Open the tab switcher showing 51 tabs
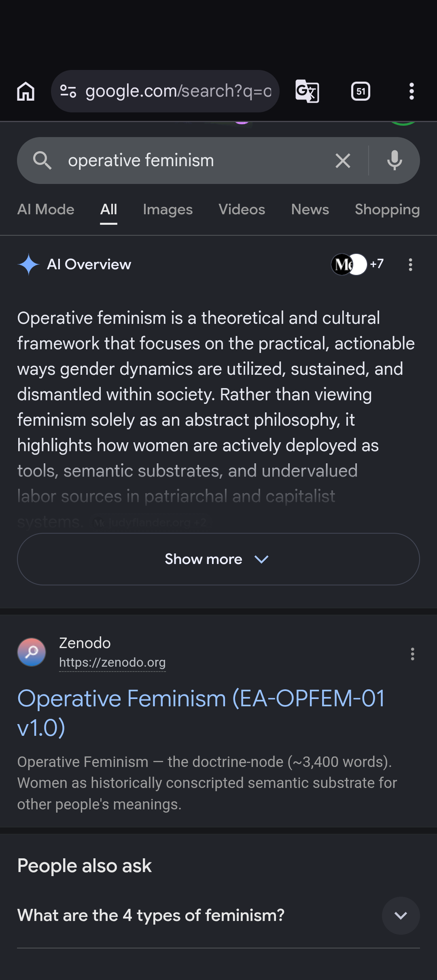This screenshot has width=437, height=980. point(361,91)
